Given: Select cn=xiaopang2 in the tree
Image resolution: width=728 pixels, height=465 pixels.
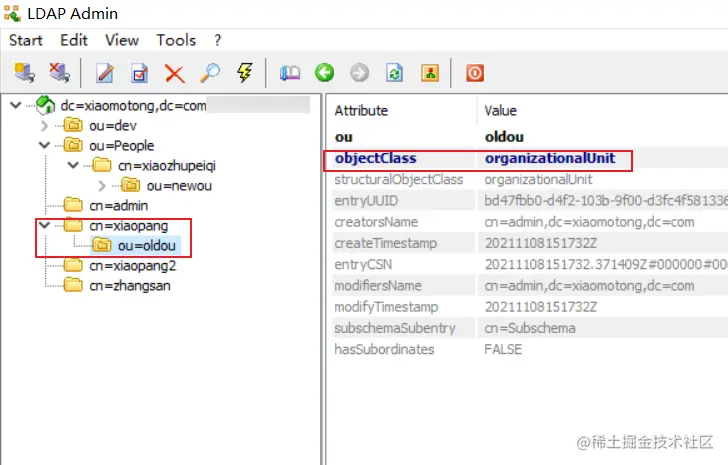Looking at the screenshot, I should 133,265.
